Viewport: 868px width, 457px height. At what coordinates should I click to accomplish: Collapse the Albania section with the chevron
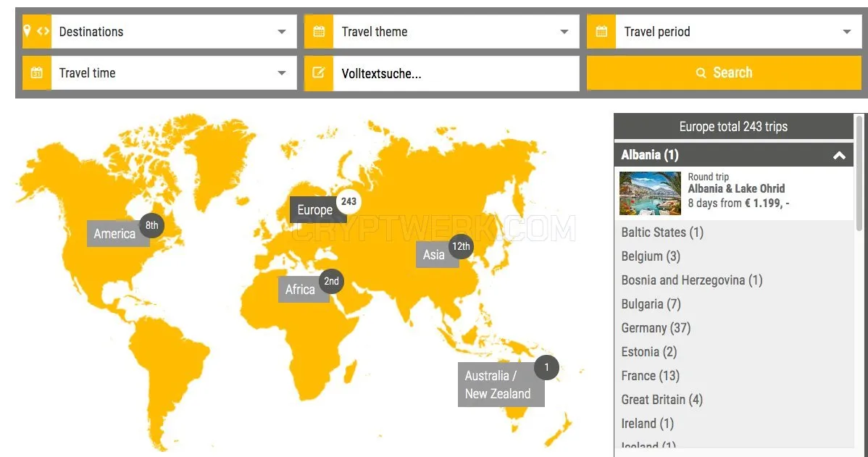(x=839, y=156)
